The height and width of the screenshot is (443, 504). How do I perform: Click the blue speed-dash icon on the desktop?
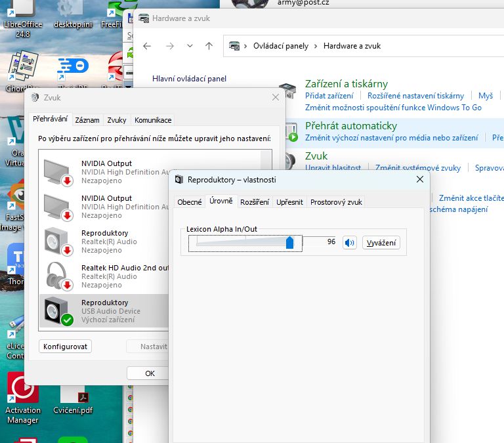[73, 68]
